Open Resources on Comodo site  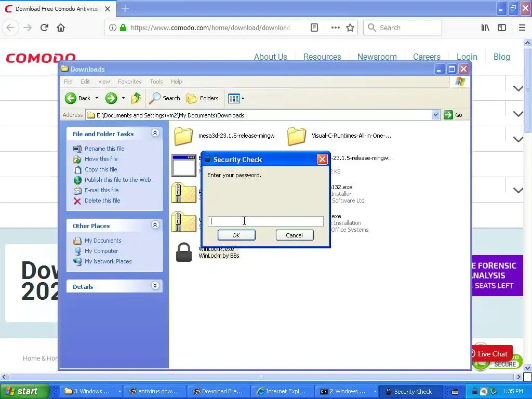(322, 57)
